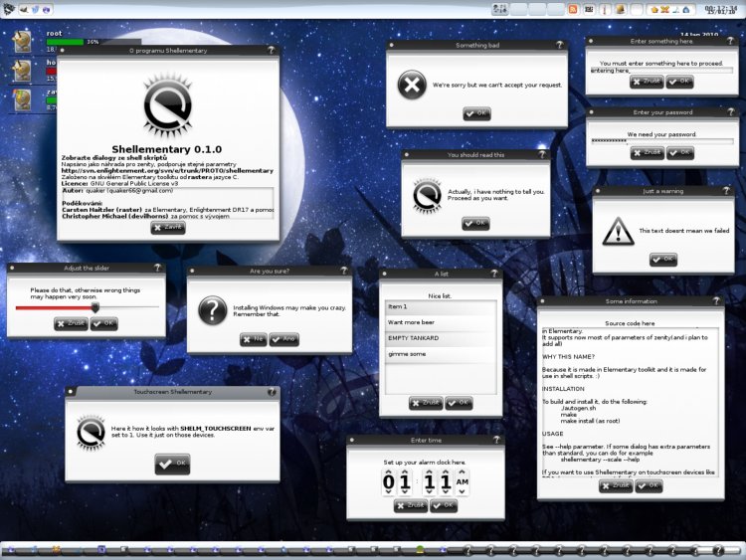This screenshot has height=560, width=746.
Task: Click OK in Enter time dialog
Action: [x=444, y=505]
